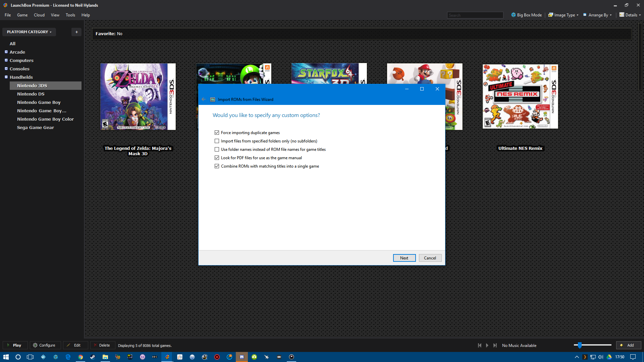Select Sega Game Gear platform
This screenshot has height=362, width=644.
(36, 127)
